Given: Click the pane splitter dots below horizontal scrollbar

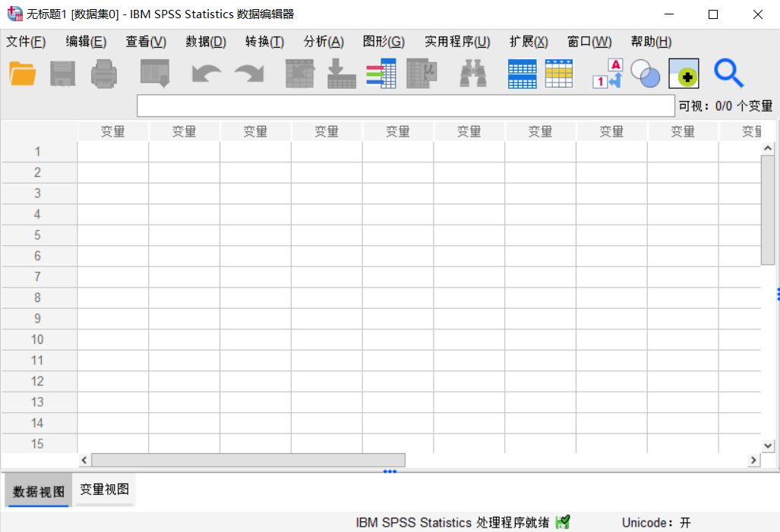Looking at the screenshot, I should tap(390, 471).
